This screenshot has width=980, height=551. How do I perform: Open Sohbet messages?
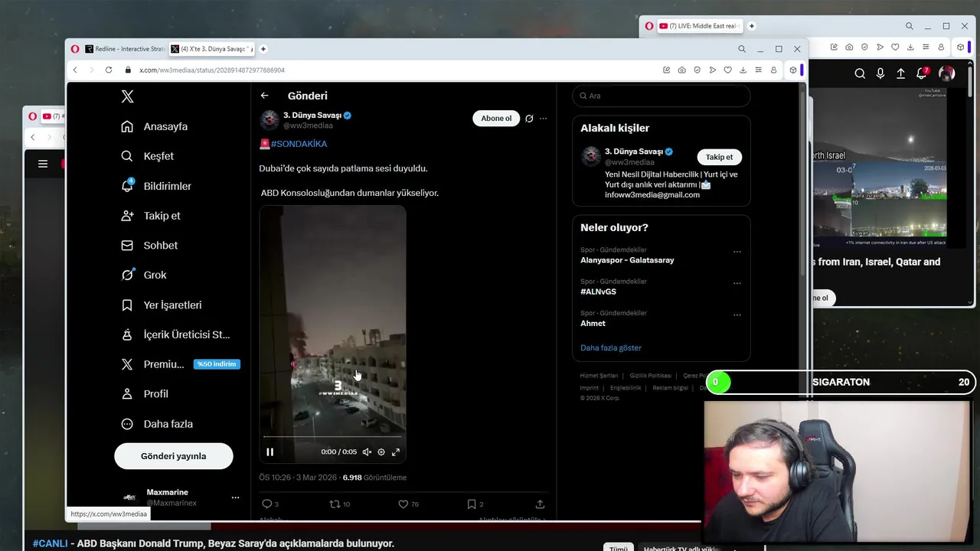(x=149, y=246)
